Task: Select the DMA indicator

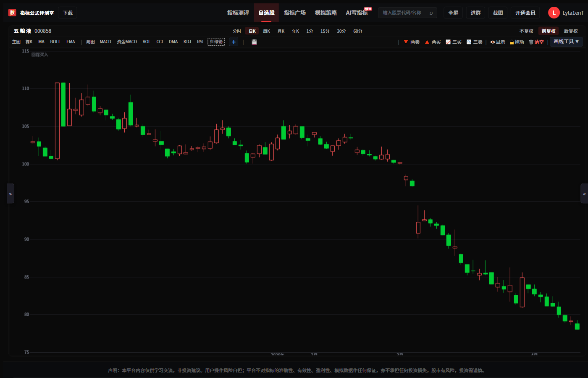Action: tap(173, 42)
